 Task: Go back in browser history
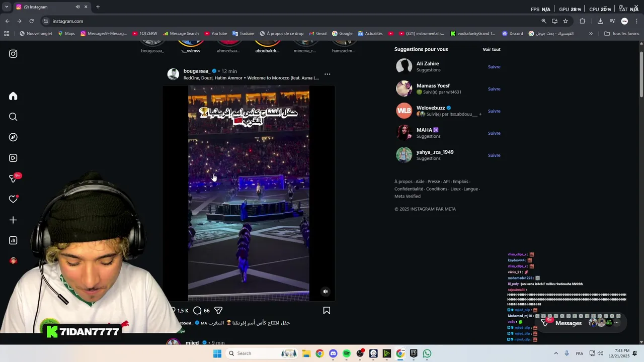click(7, 21)
